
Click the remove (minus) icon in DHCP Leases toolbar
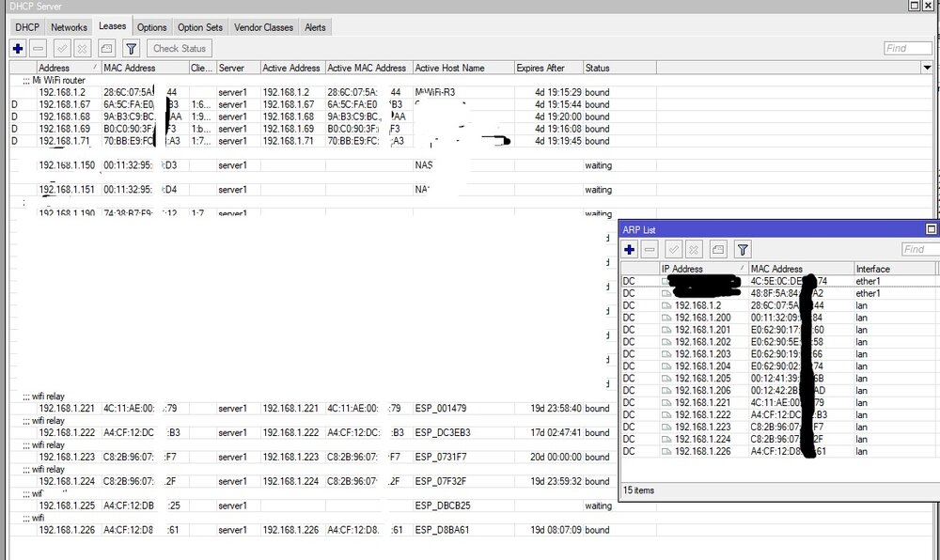pos(38,48)
